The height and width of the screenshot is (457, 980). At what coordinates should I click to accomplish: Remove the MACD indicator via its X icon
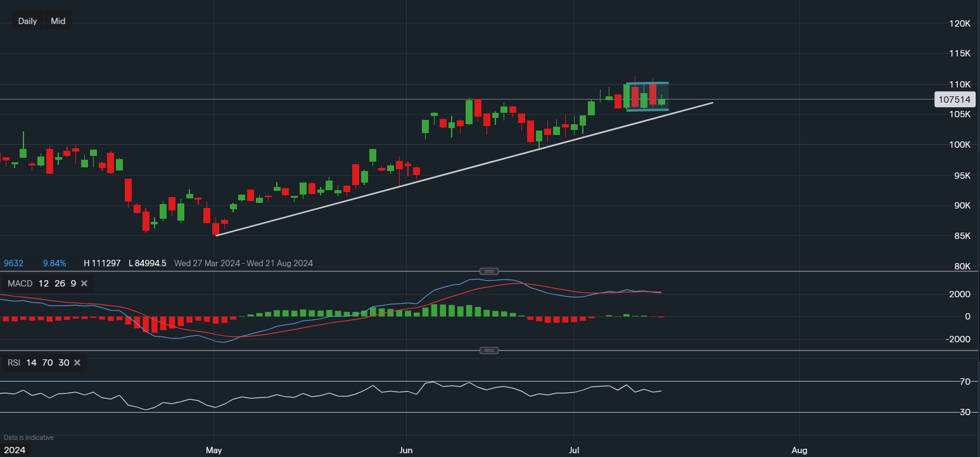coord(84,283)
